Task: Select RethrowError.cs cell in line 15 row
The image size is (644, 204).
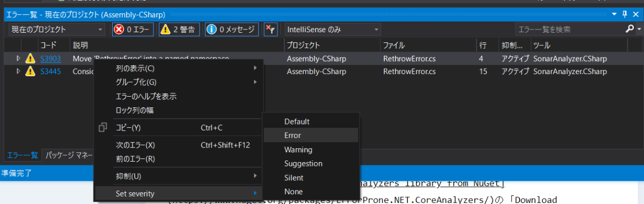Action: [409, 71]
